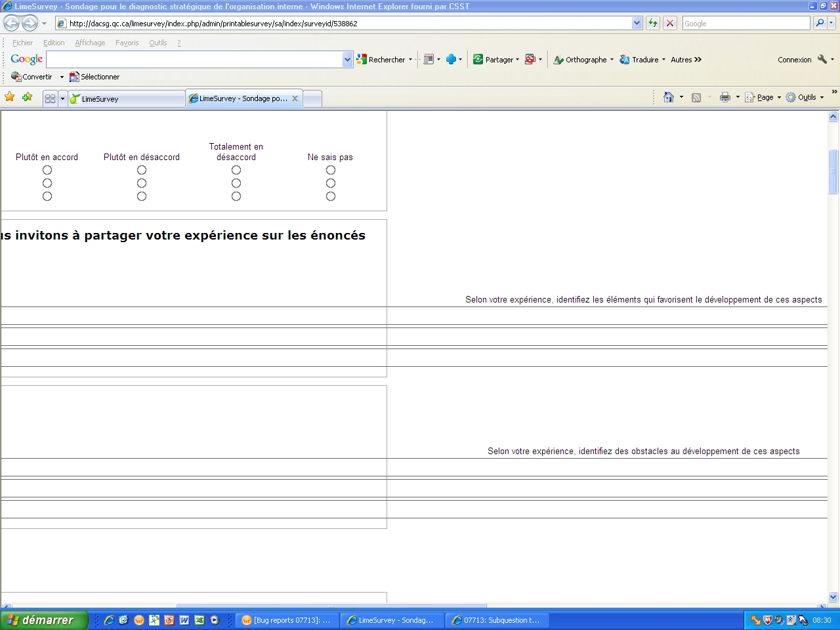The image size is (840, 630).
Task: Open the Outils command bar menu
Action: (x=805, y=97)
